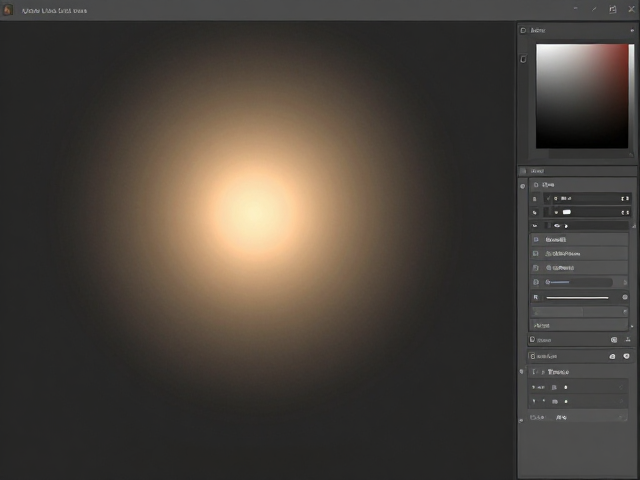Click the R label icon beside the white slider
Screen dimensions: 640x480
pyautogui.click(x=536, y=297)
